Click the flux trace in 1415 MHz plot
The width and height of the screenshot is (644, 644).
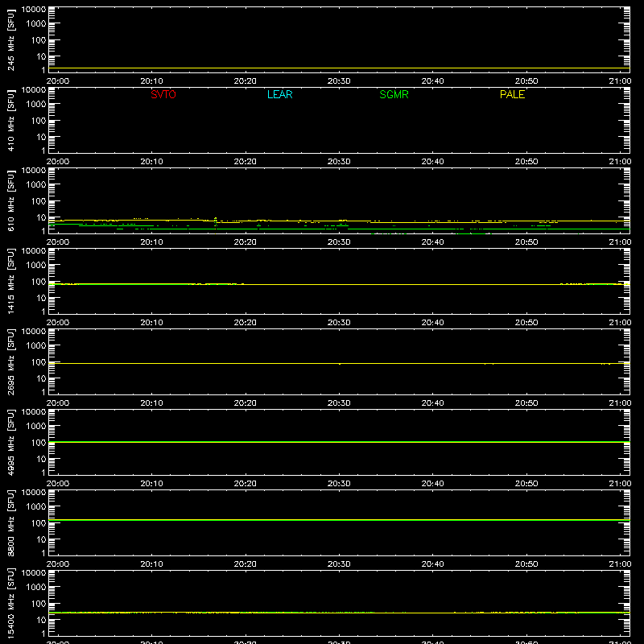click(339, 284)
